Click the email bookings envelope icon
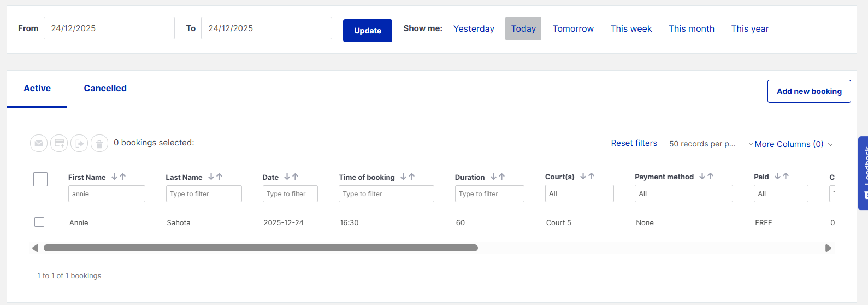This screenshot has width=868, height=305. (x=38, y=143)
